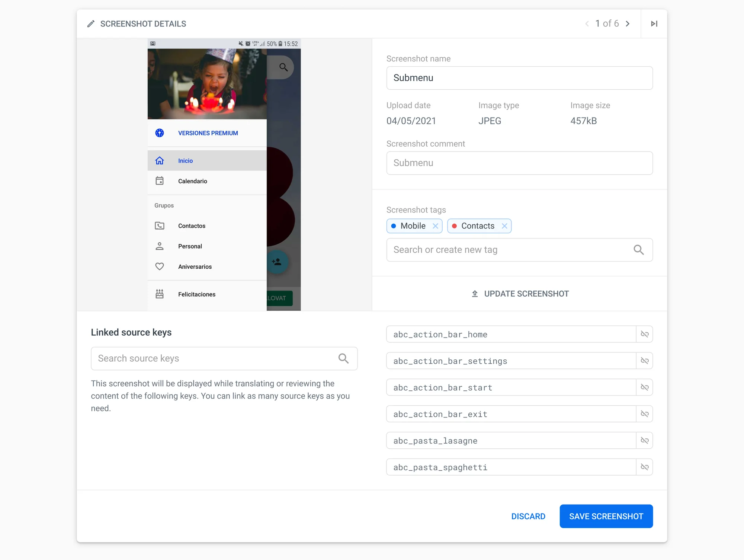744x560 pixels.
Task: Unlink the abc_action_bar_exit key
Action: [645, 414]
